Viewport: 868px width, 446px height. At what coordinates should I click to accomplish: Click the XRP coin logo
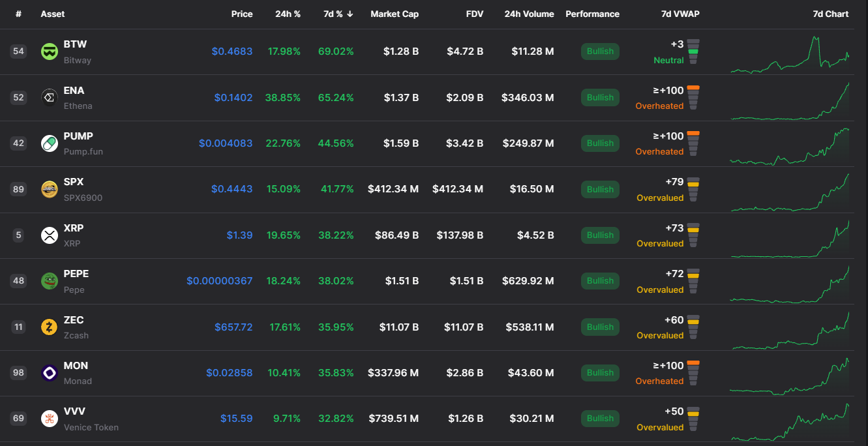tap(50, 235)
